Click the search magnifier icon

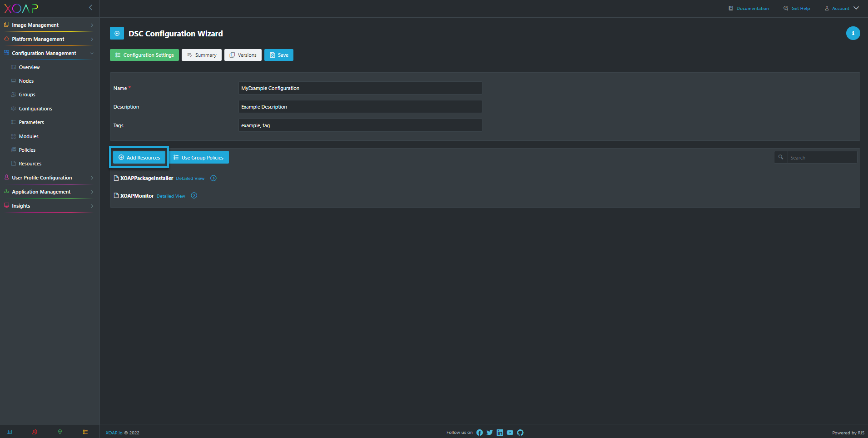pos(780,157)
